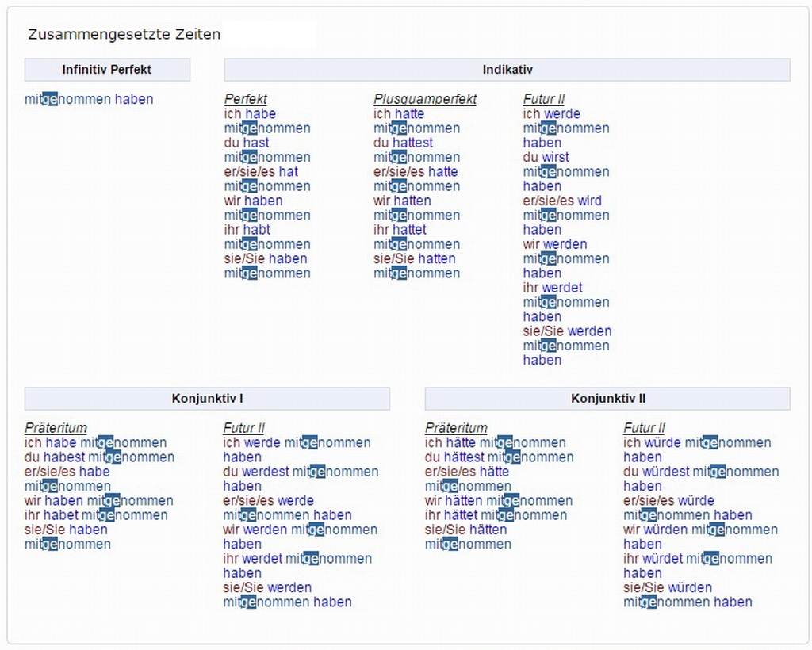812x650 pixels.
Task: Select the 'du wirst' Futur II form
Action: pyautogui.click(x=546, y=158)
